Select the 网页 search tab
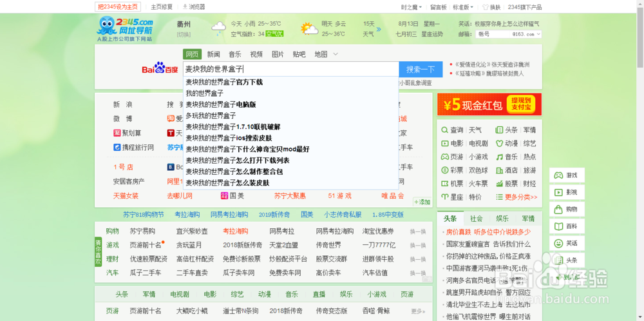This screenshot has width=644, height=321. pos(192,54)
